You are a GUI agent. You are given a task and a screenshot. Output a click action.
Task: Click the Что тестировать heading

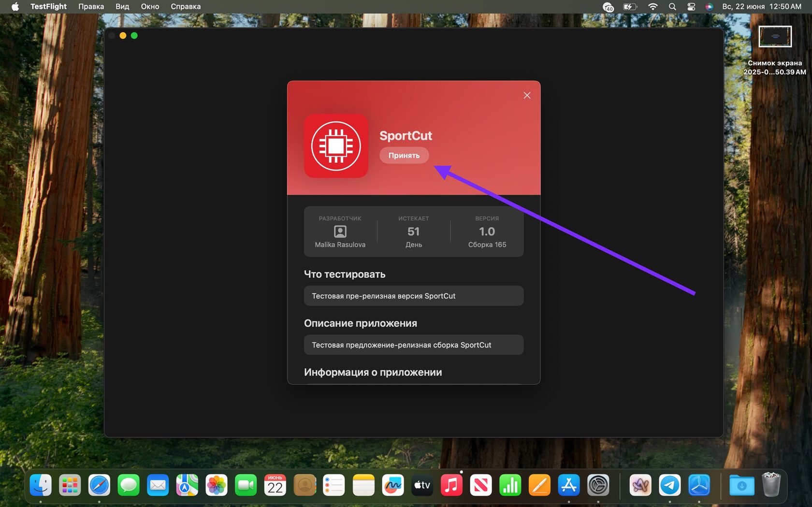[x=345, y=274]
